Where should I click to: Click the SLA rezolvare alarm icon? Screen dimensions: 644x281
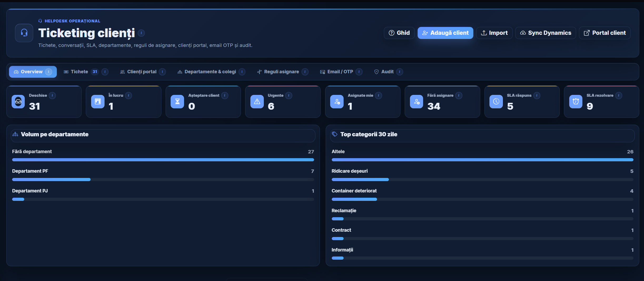(x=576, y=101)
